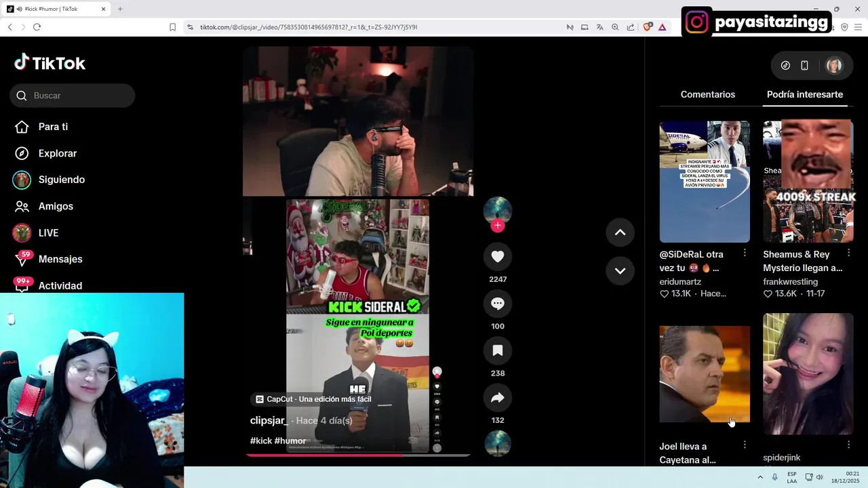
Task: Switch to the Comentarios tab
Action: tap(707, 94)
